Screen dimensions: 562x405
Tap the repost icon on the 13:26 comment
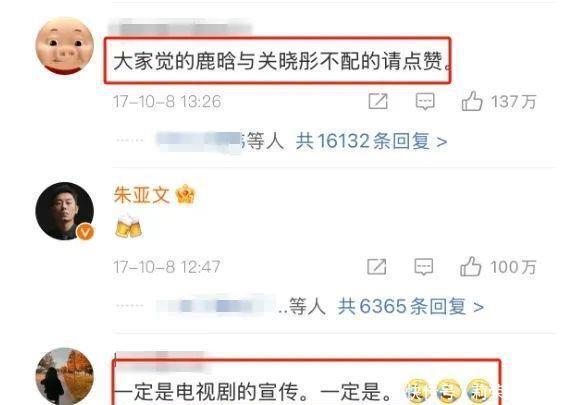click(378, 101)
